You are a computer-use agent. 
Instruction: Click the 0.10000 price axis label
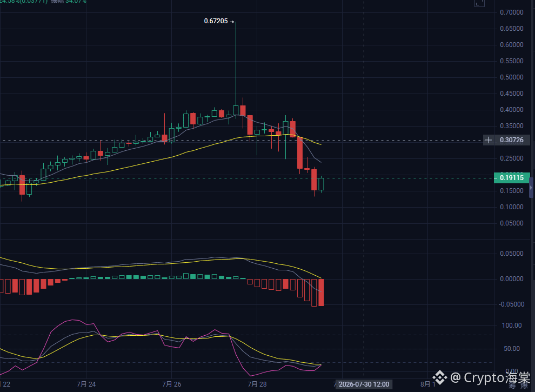click(511, 207)
